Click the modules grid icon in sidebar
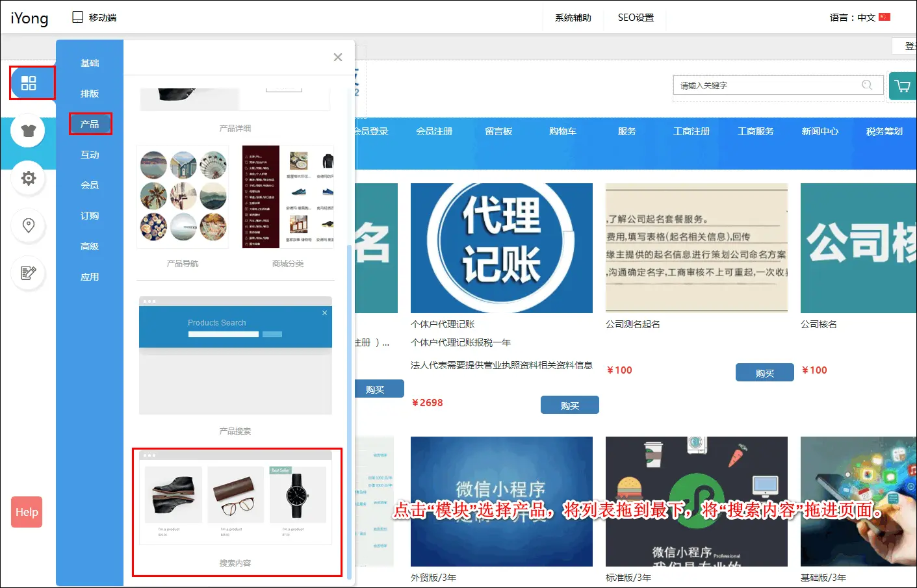This screenshot has width=917, height=588. (29, 83)
